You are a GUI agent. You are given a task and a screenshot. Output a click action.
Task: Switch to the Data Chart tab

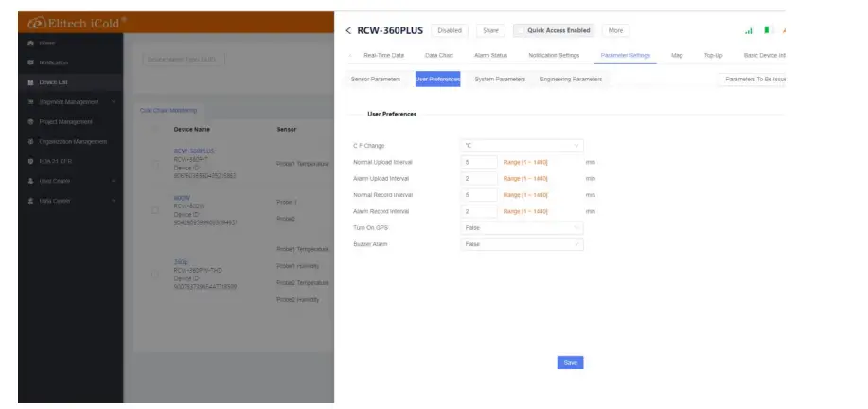pyautogui.click(x=438, y=56)
